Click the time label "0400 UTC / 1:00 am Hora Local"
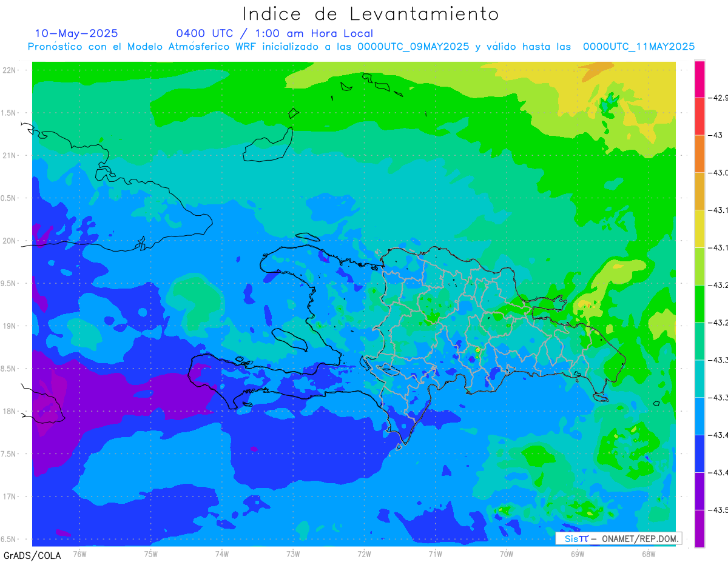 (274, 33)
